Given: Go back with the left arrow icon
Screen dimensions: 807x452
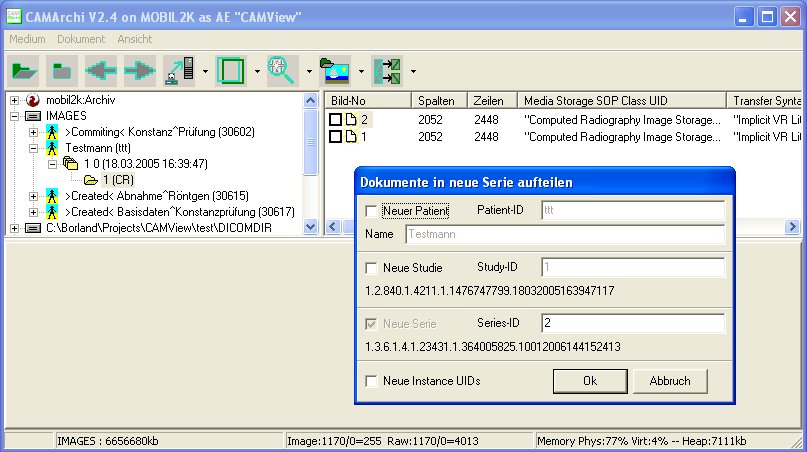Looking at the screenshot, I should pyautogui.click(x=101, y=71).
